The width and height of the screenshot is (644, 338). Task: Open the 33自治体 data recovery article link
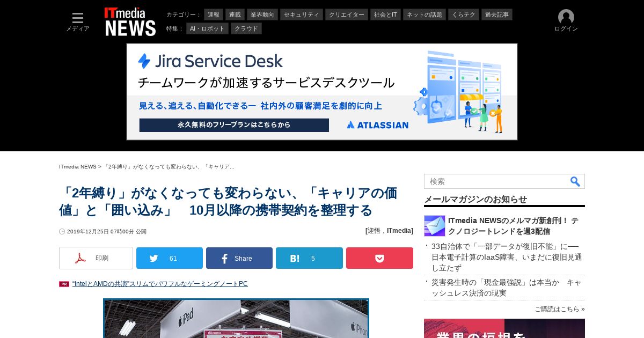point(507,257)
